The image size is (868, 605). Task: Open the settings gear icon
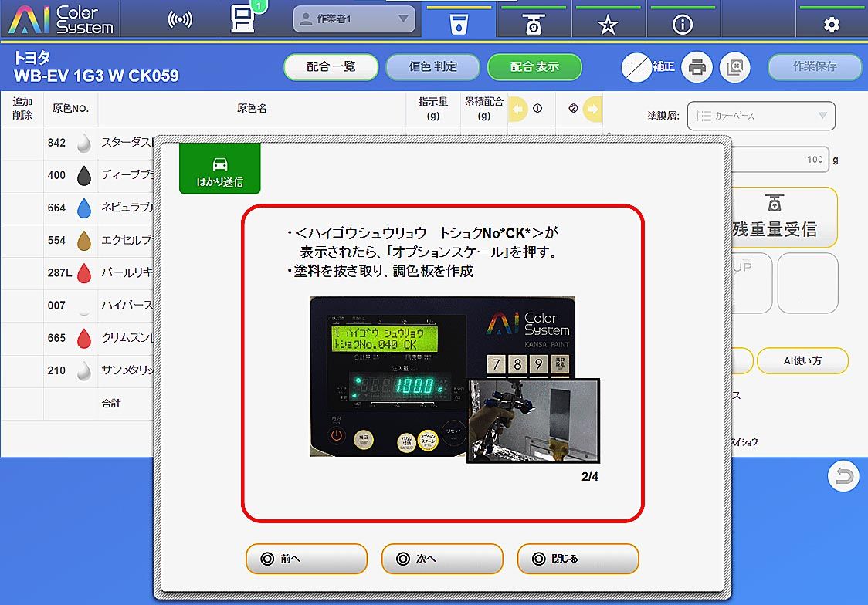pyautogui.click(x=831, y=25)
